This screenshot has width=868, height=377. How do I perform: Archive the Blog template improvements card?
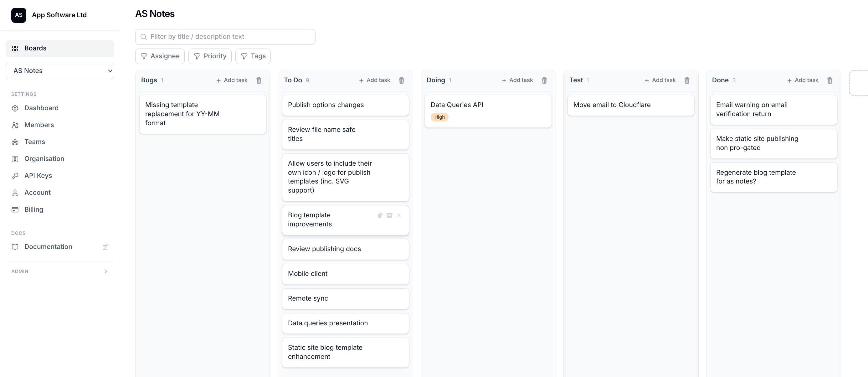coord(389,215)
